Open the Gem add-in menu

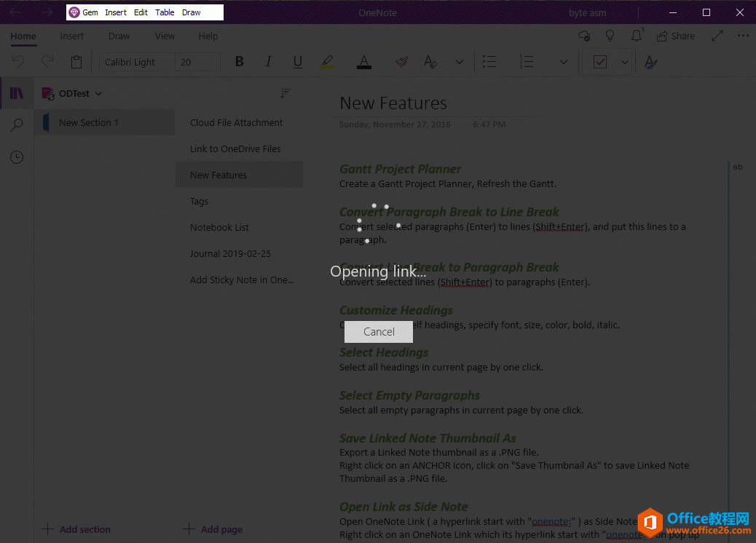click(83, 12)
